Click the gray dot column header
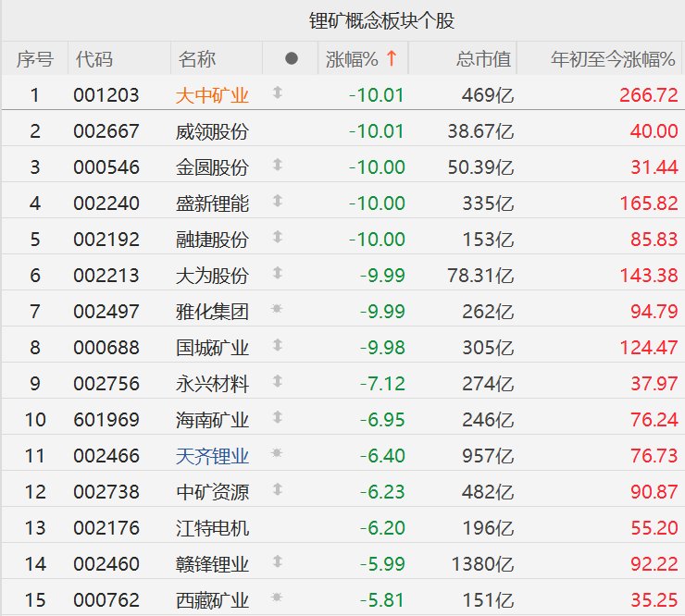Image resolution: width=685 pixels, height=616 pixels. pyautogui.click(x=292, y=59)
